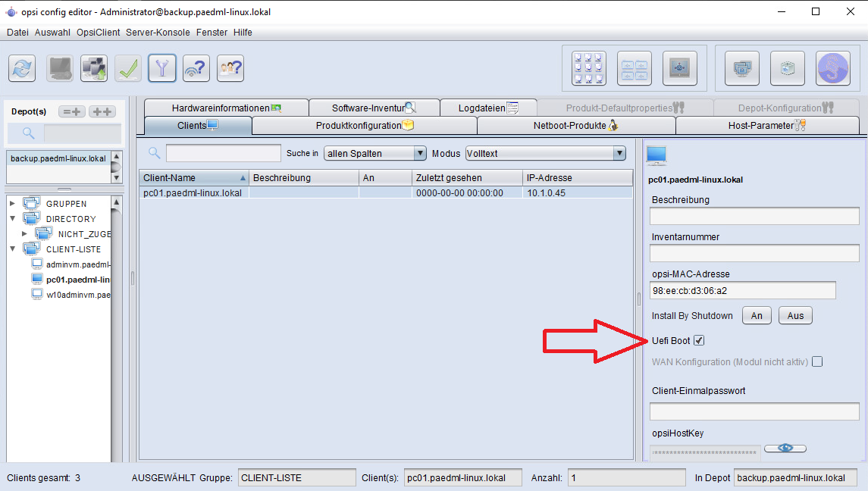
Task: Click the wifi question mark icon
Action: point(196,68)
